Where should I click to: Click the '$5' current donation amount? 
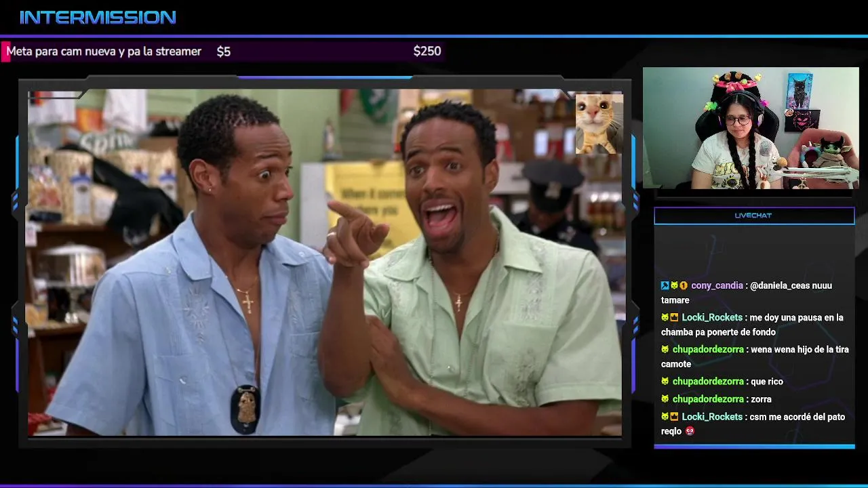(224, 52)
